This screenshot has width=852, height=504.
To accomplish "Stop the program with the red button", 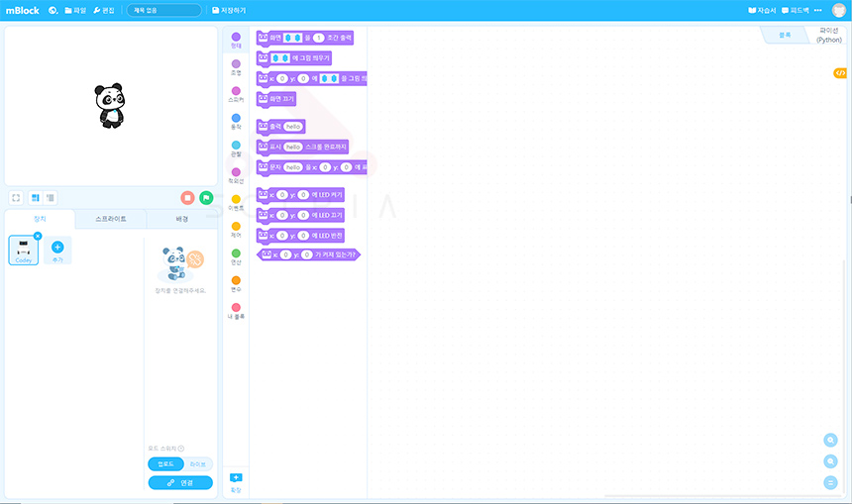I will click(187, 198).
